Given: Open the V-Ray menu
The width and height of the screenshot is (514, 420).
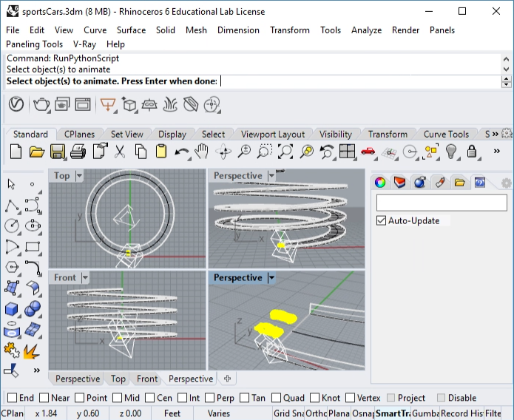Looking at the screenshot, I should pos(84,44).
